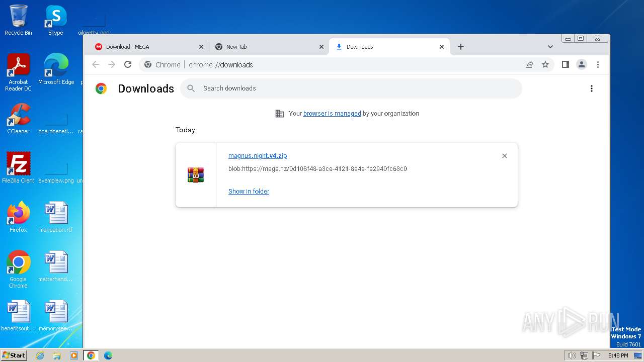Open Microsoft Edge desktop shortcut
Viewport: 644px width, 362px height.
tap(56, 69)
